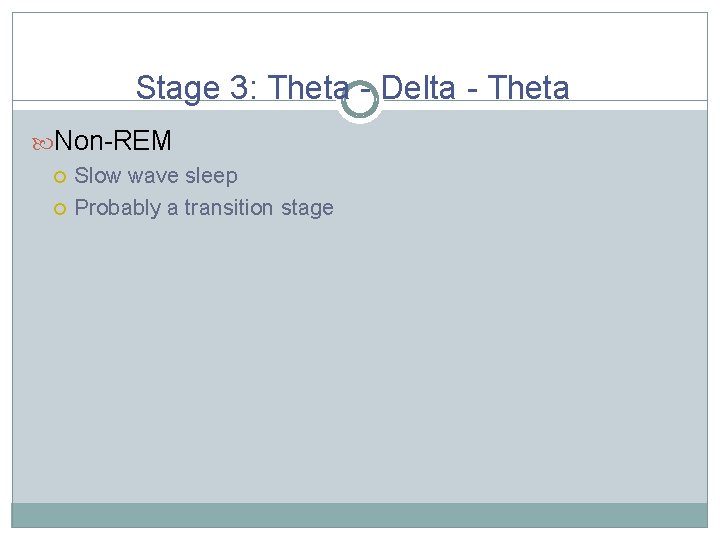Click the dash between Delta and Theta
720x540 pixels.
(474, 90)
